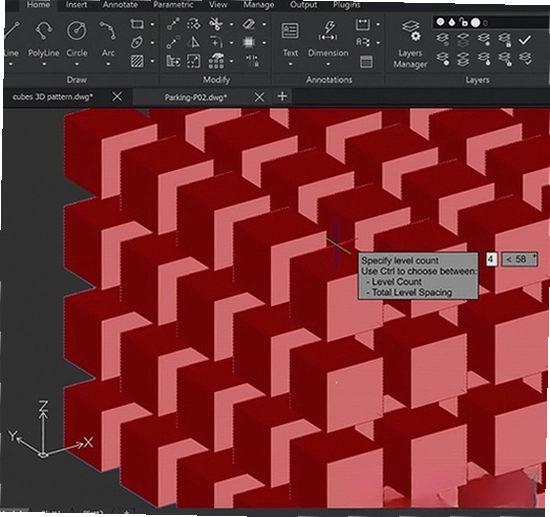
Task: Toggle the layer lock icon
Action: (x=464, y=23)
